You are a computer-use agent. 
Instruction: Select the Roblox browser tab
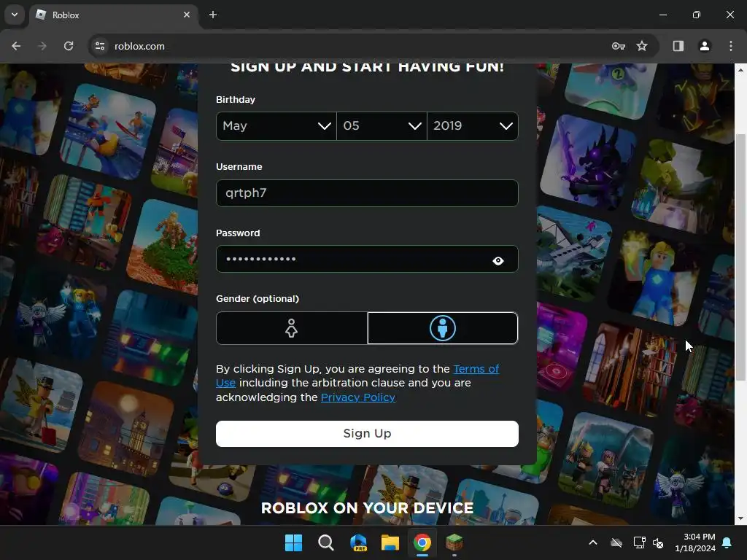click(113, 15)
